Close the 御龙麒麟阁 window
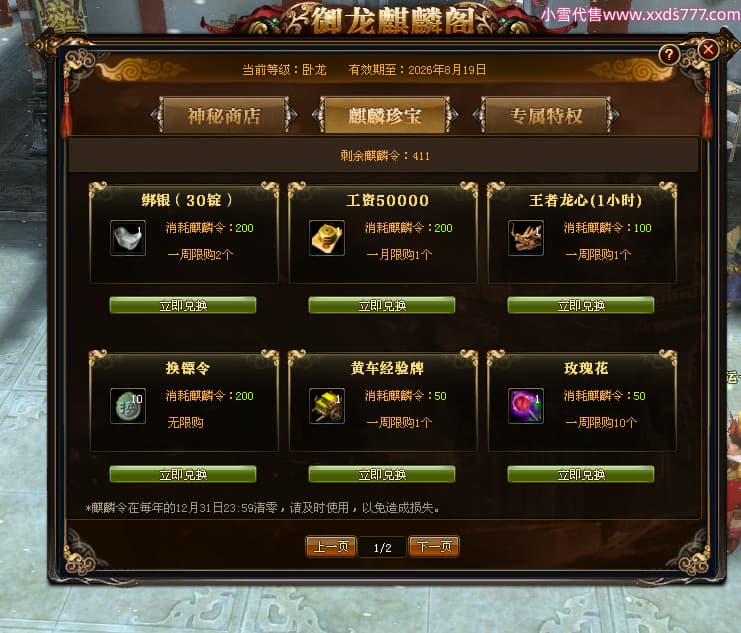741x633 pixels. [708, 49]
